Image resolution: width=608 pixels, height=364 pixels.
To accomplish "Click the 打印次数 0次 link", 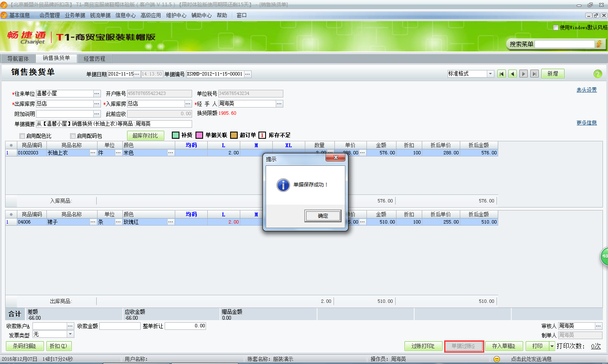I will pyautogui.click(x=596, y=346).
